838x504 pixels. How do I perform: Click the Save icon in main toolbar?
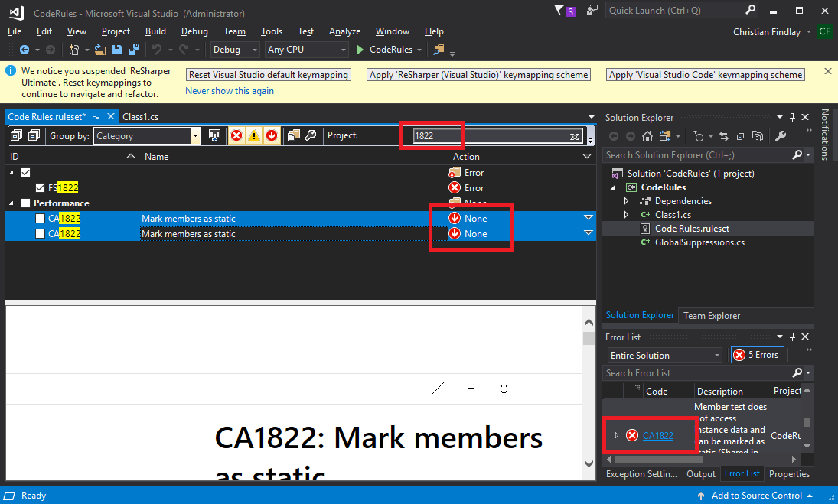pyautogui.click(x=116, y=50)
